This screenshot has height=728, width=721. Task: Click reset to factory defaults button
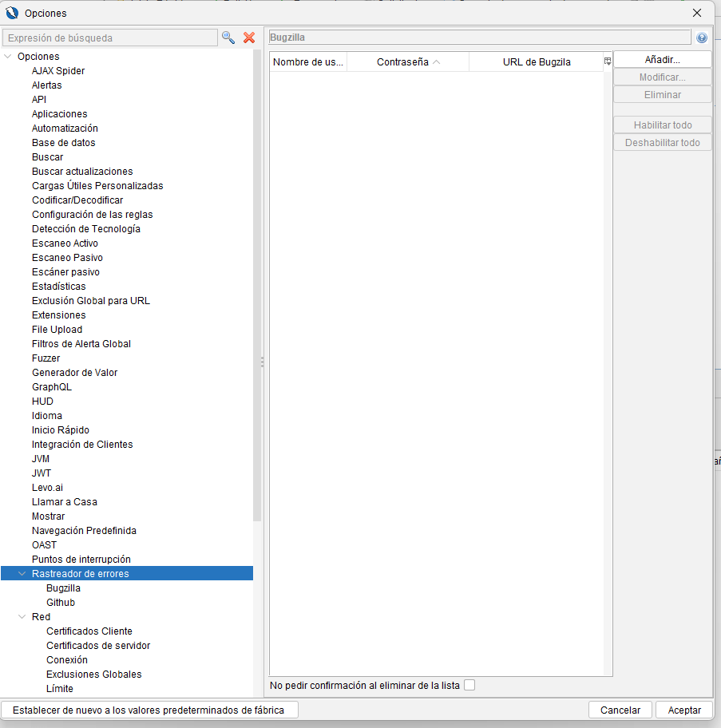click(149, 710)
